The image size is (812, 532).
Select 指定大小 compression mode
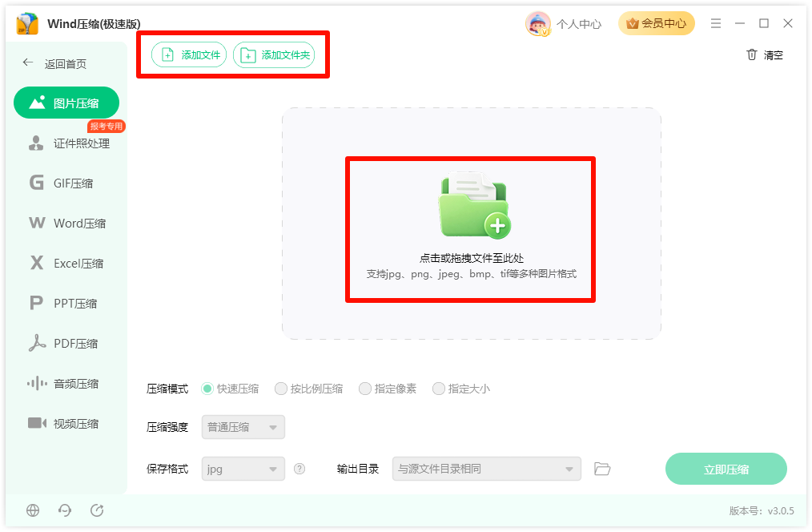(x=461, y=389)
